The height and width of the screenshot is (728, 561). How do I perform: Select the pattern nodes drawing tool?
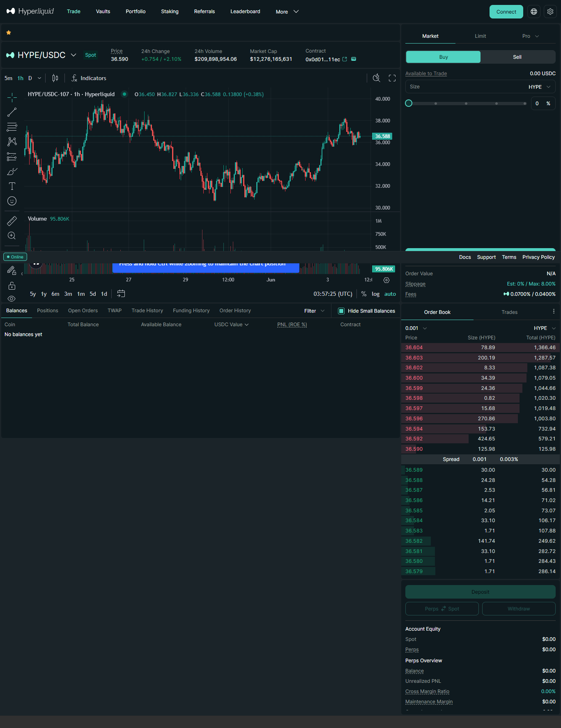pyautogui.click(x=12, y=142)
